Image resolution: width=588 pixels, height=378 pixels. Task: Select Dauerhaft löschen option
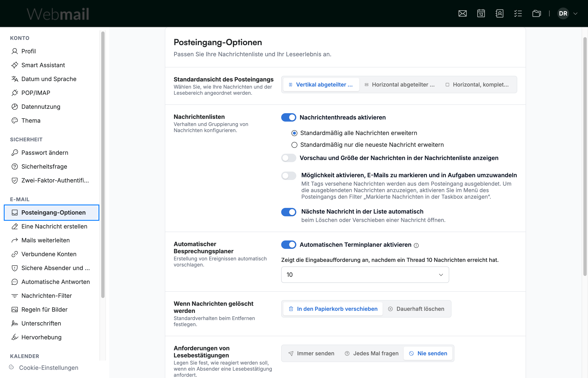click(x=416, y=309)
